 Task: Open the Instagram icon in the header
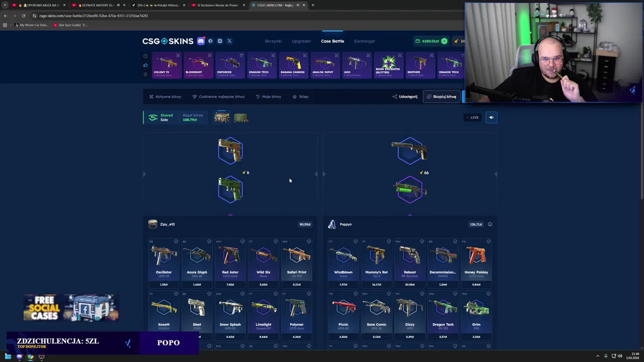(x=220, y=41)
